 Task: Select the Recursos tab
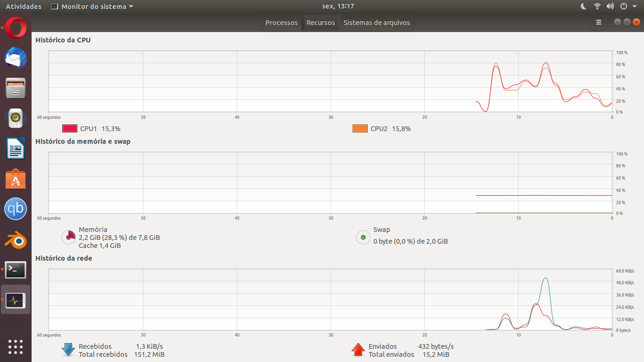(321, 23)
